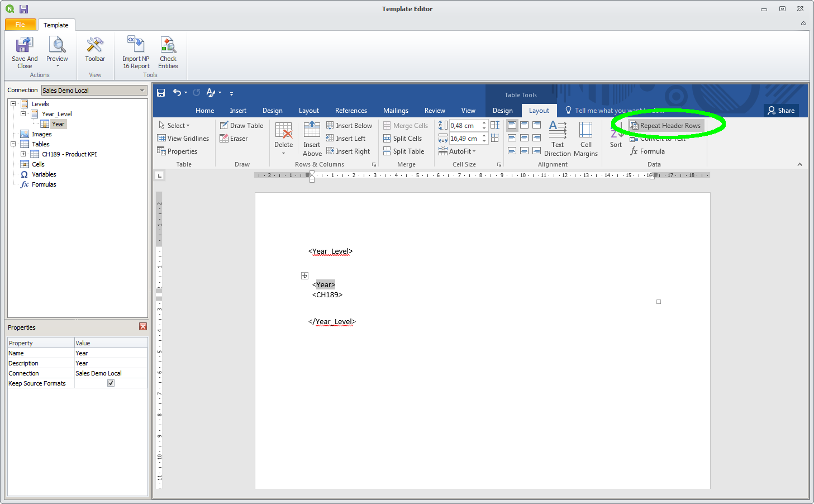
Task: Click Import NP 16 Report icon
Action: pyautogui.click(x=136, y=46)
